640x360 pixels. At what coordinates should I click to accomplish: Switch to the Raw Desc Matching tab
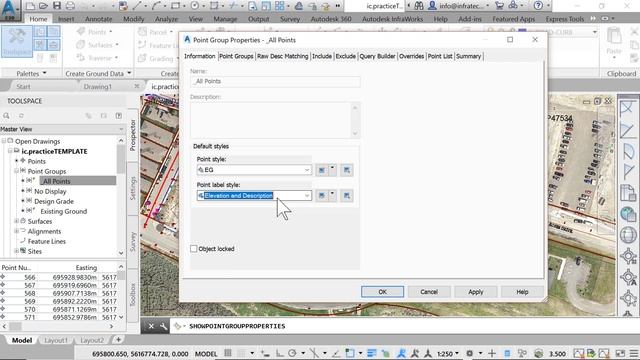pyautogui.click(x=282, y=56)
